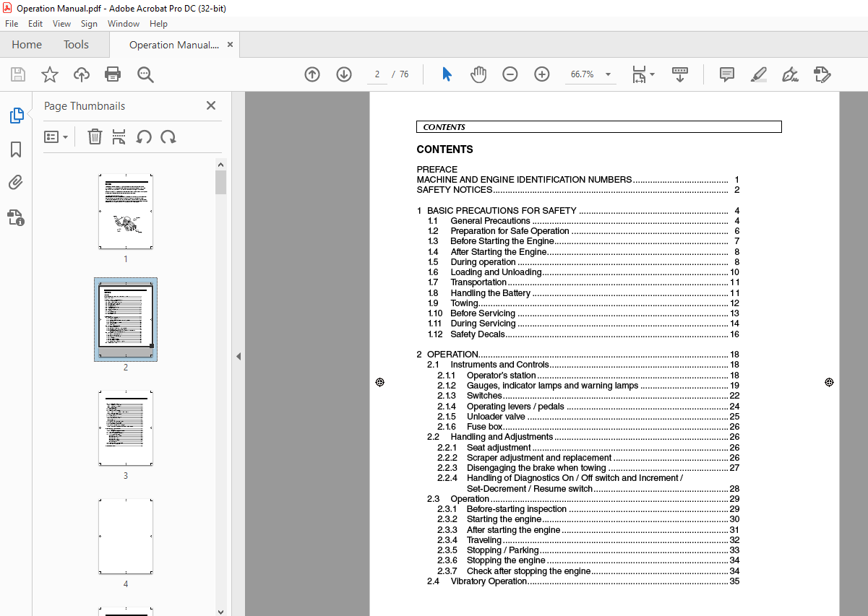This screenshot has height=616, width=868.
Task: Rotate pages counterclockwise
Action: click(144, 136)
